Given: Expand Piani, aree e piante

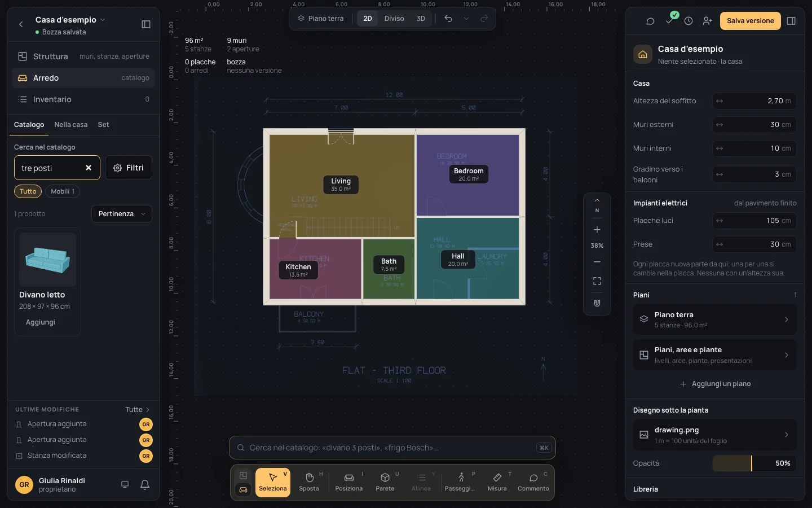Looking at the screenshot, I should [715, 355].
